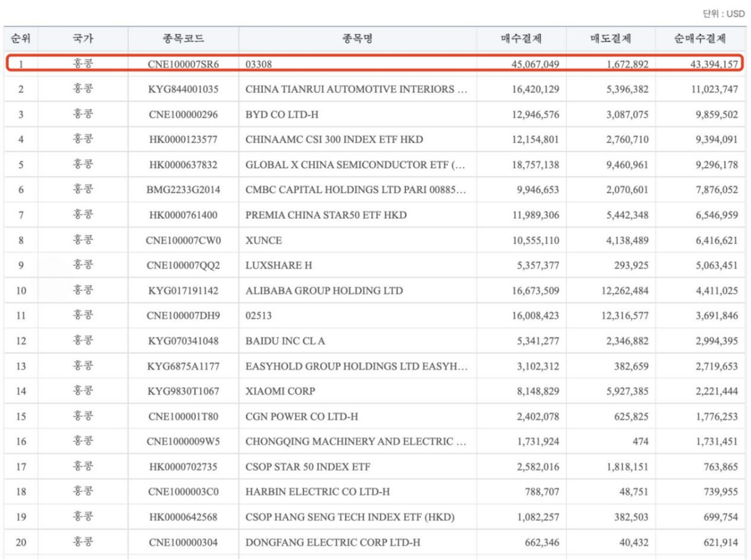Select CHINAAMC CSI 300 INDEX ETF HKD
The width and height of the screenshot is (751, 560).
pos(334,139)
